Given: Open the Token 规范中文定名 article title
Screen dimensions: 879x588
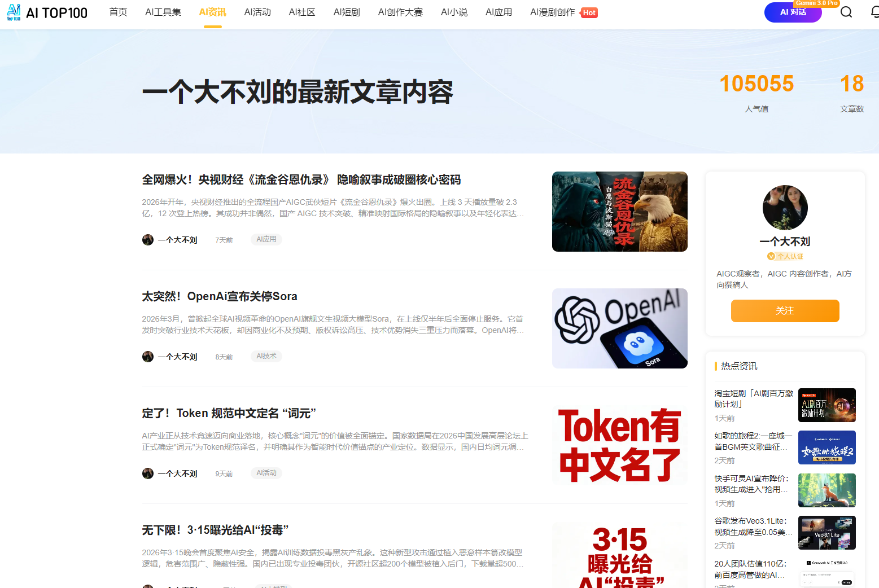Looking at the screenshot, I should tap(229, 413).
